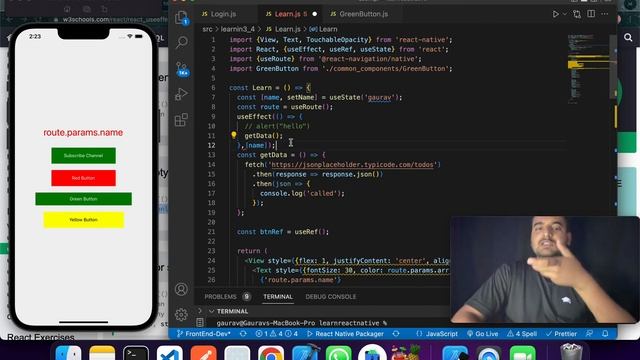Open the PROBLEMS panel tab

pyautogui.click(x=220, y=297)
